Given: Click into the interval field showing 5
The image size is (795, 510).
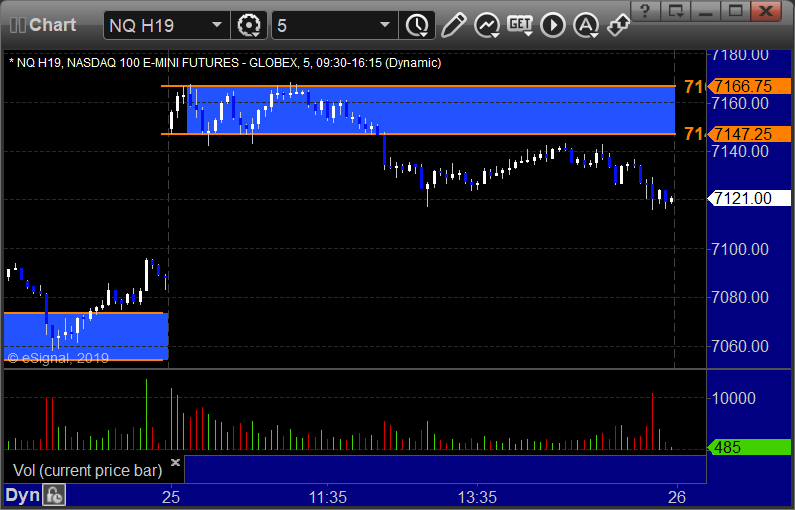Looking at the screenshot, I should [334, 25].
